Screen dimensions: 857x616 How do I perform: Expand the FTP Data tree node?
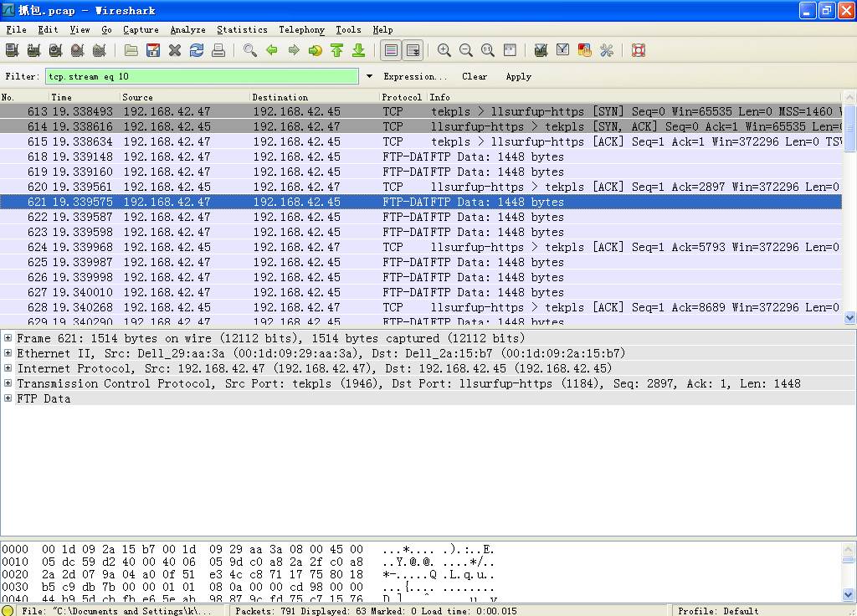pos(8,398)
